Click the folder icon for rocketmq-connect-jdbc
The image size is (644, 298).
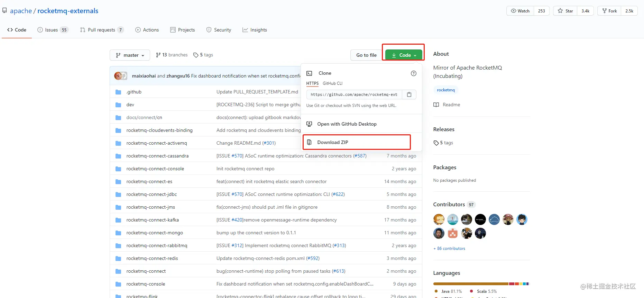118,195
